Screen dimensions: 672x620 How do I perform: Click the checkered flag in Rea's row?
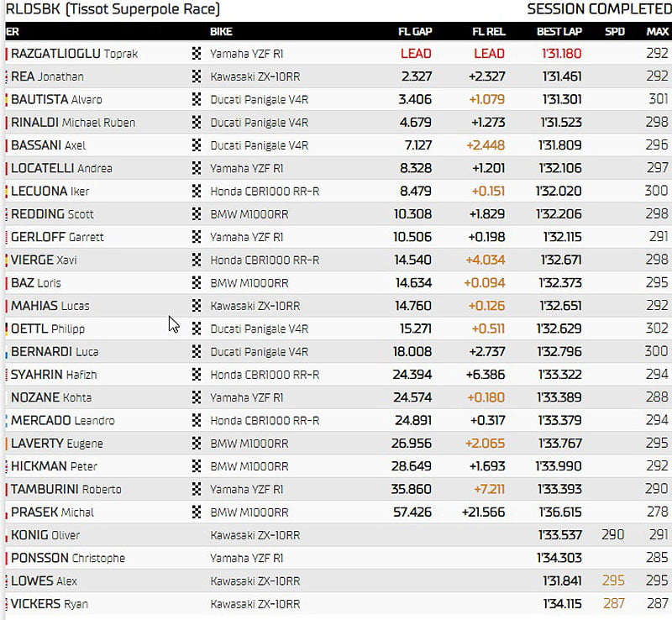(x=197, y=76)
